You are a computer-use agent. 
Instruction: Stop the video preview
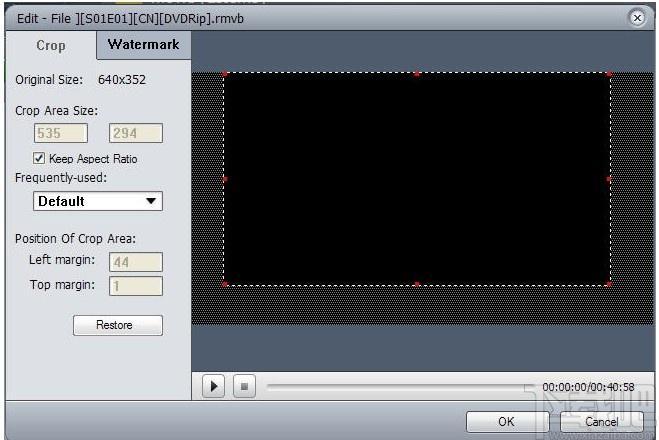point(244,386)
